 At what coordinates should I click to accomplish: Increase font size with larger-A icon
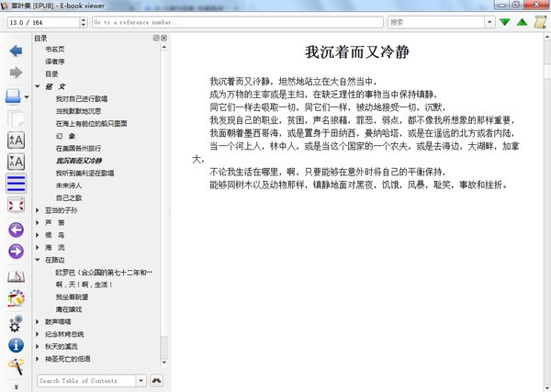click(x=17, y=140)
